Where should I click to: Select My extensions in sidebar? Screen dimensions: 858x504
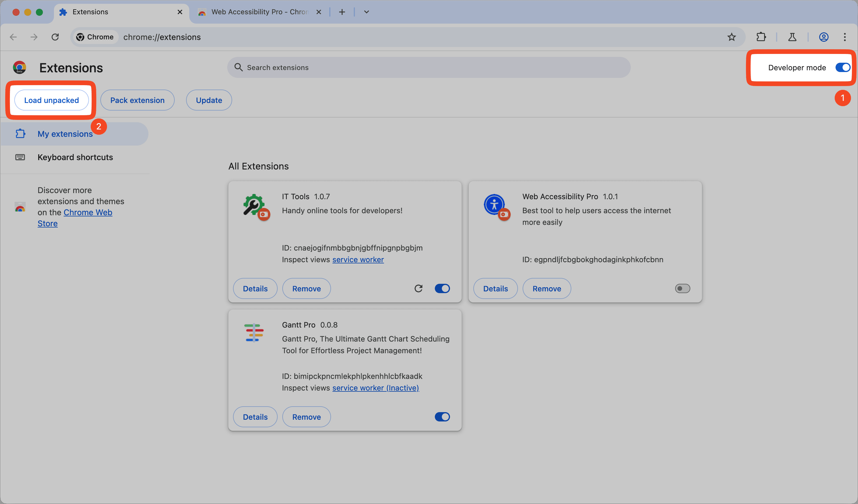click(x=74, y=134)
